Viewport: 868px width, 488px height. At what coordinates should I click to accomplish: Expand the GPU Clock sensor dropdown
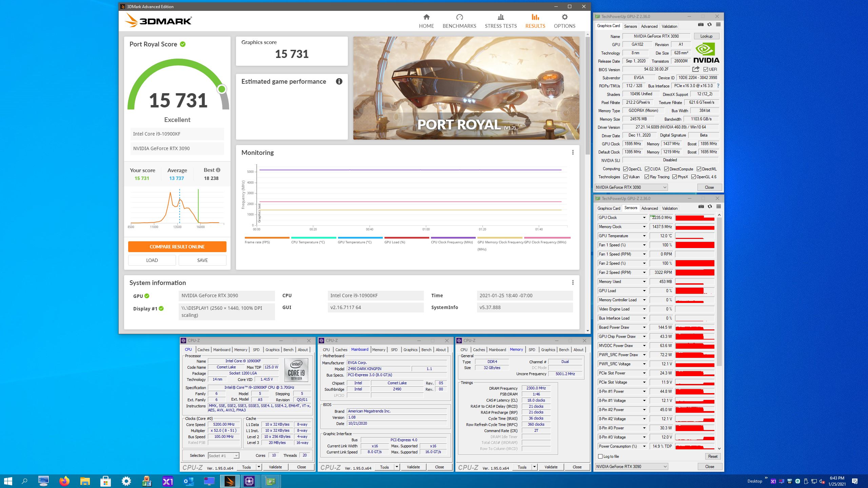(x=644, y=218)
